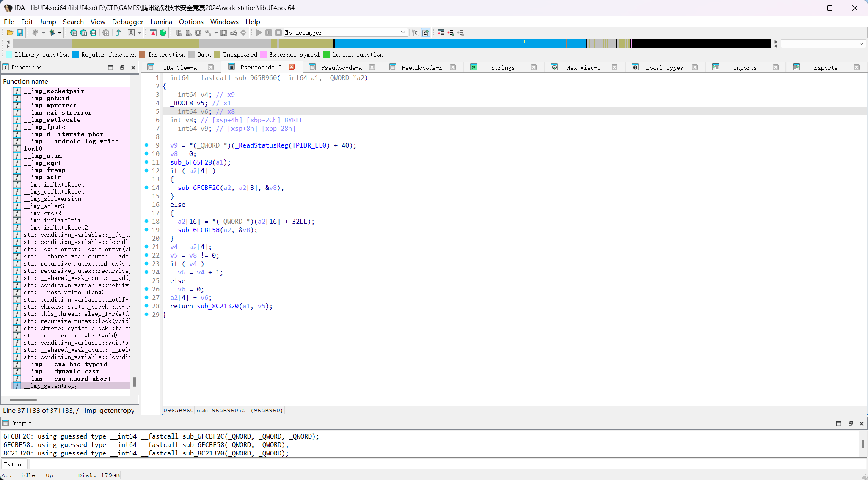This screenshot has height=480, width=868.
Task: Select log10 in the Functions list
Action: click(33, 148)
